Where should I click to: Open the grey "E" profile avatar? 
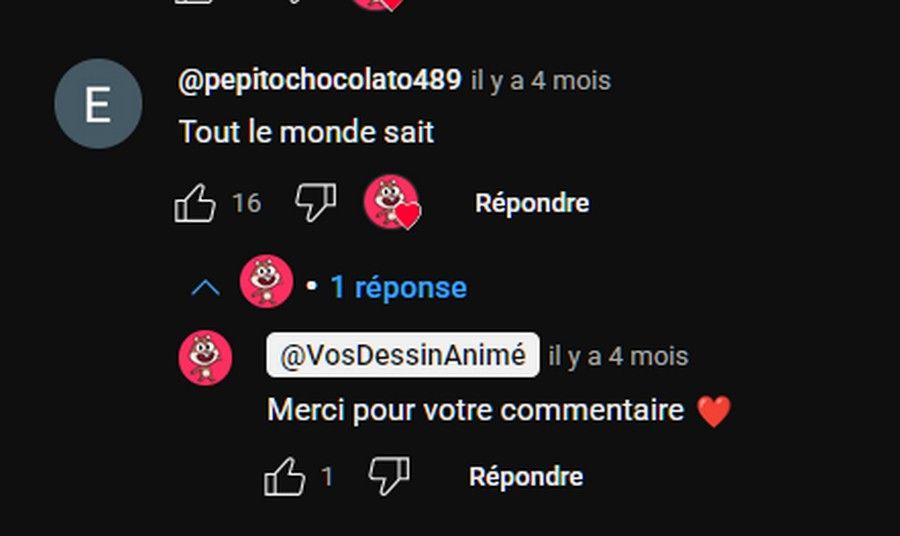[98, 104]
